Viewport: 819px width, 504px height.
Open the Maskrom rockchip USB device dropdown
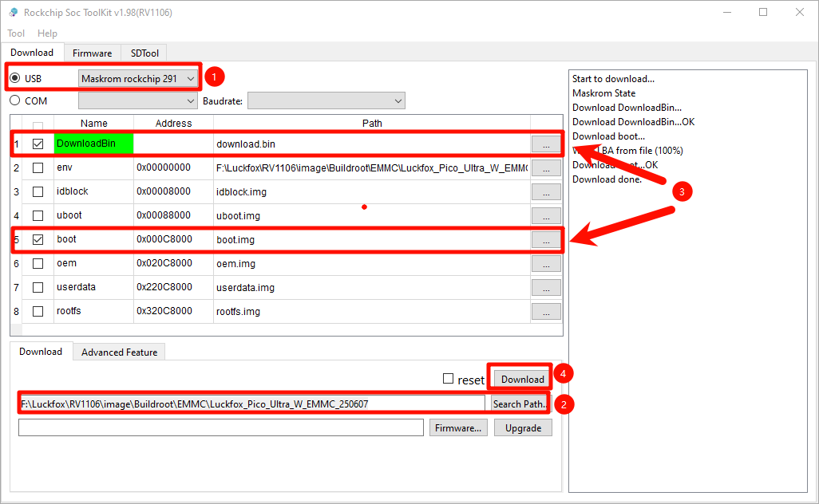tap(138, 79)
